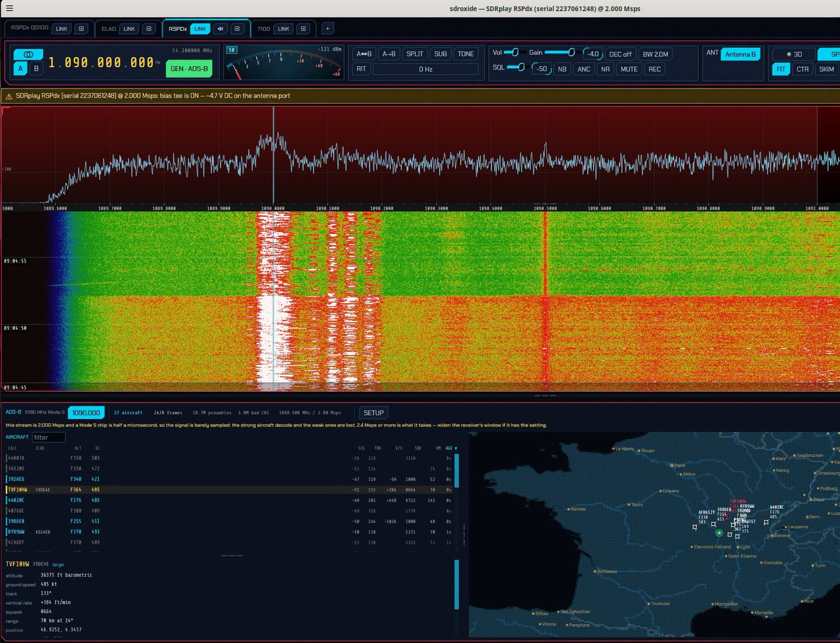Select aircraft row 4CADEF
Image resolution: width=840 pixels, height=643 pixels.
[229, 542]
